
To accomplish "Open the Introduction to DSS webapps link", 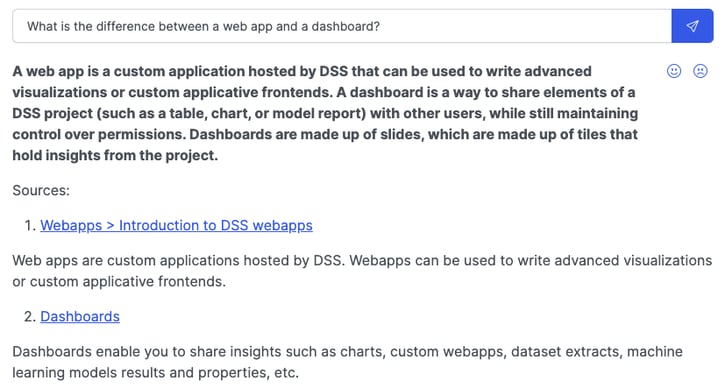I will click(x=176, y=225).
